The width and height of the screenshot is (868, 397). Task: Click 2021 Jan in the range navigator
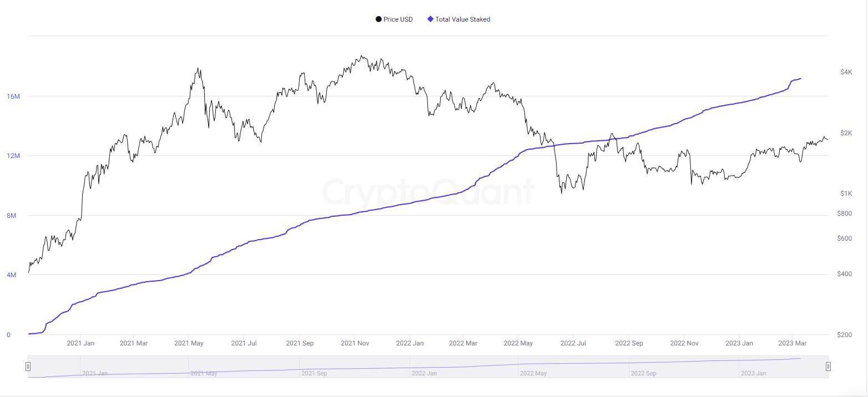click(95, 373)
